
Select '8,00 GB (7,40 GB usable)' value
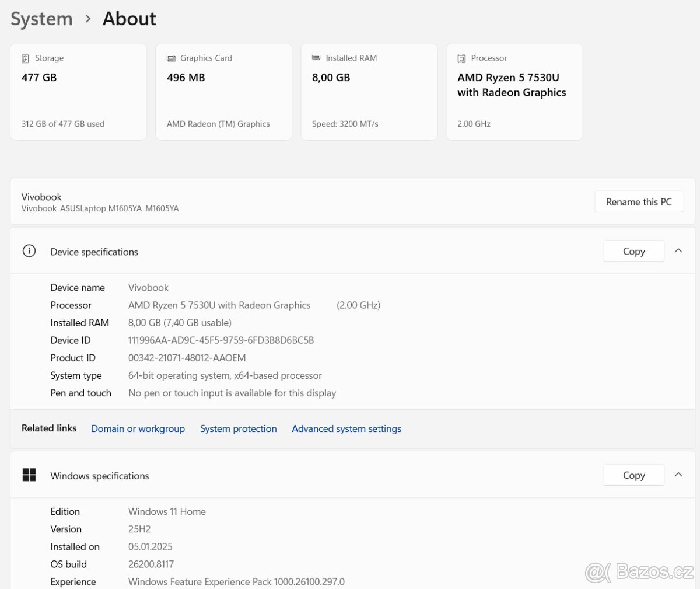180,323
